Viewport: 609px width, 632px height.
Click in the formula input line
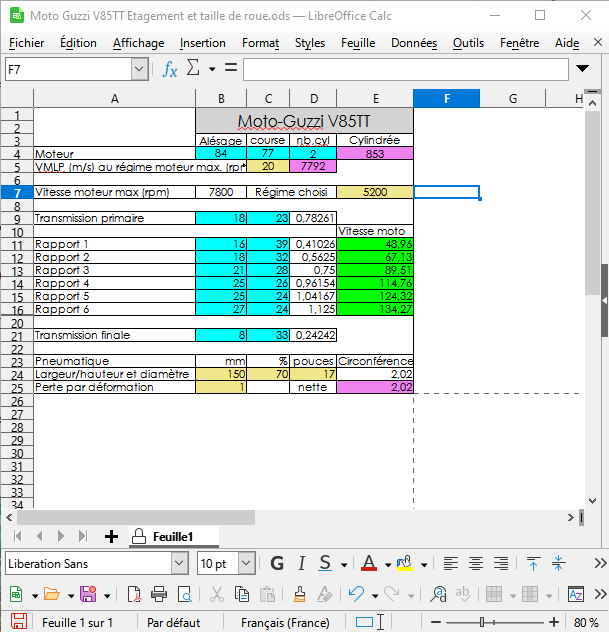tap(406, 69)
